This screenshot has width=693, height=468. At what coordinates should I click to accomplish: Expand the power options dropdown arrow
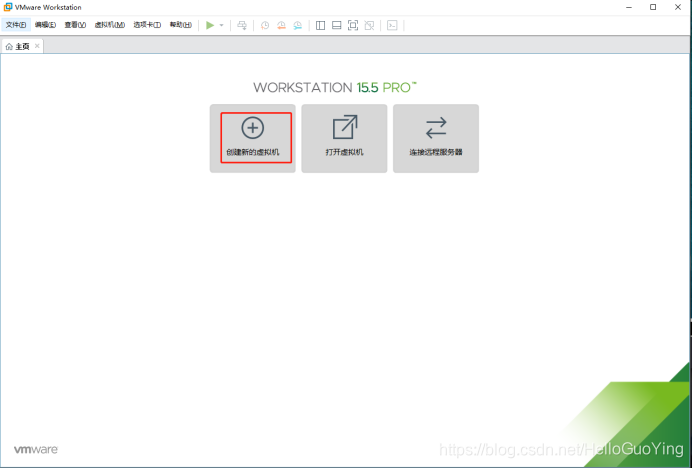(x=221, y=25)
